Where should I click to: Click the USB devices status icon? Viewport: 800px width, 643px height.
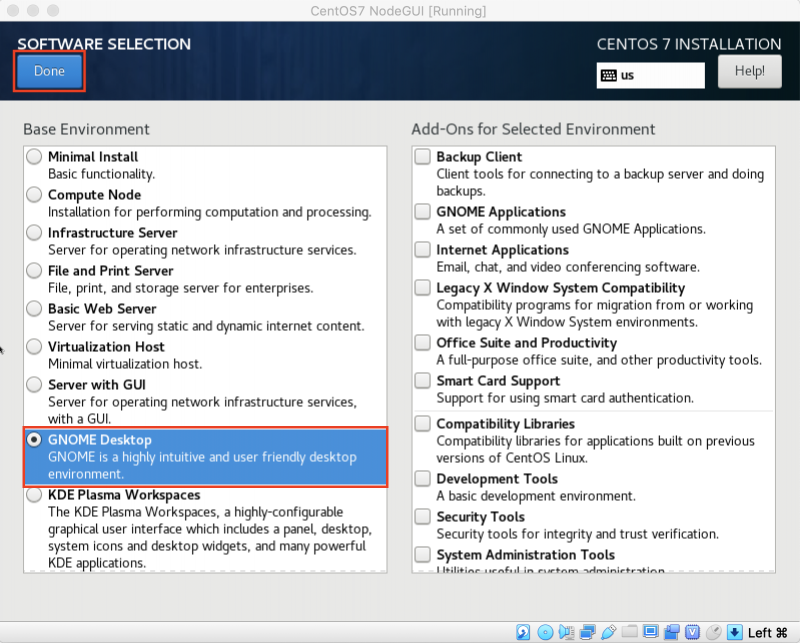pos(609,632)
